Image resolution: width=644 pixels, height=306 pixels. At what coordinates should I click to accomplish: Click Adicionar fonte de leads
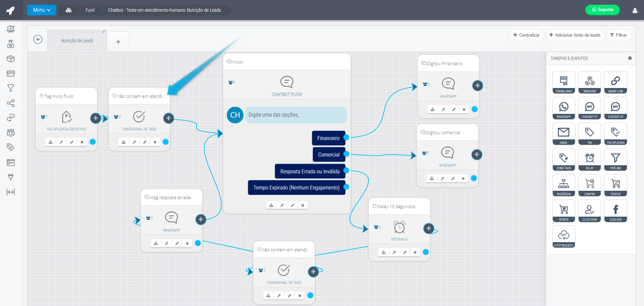[575, 35]
